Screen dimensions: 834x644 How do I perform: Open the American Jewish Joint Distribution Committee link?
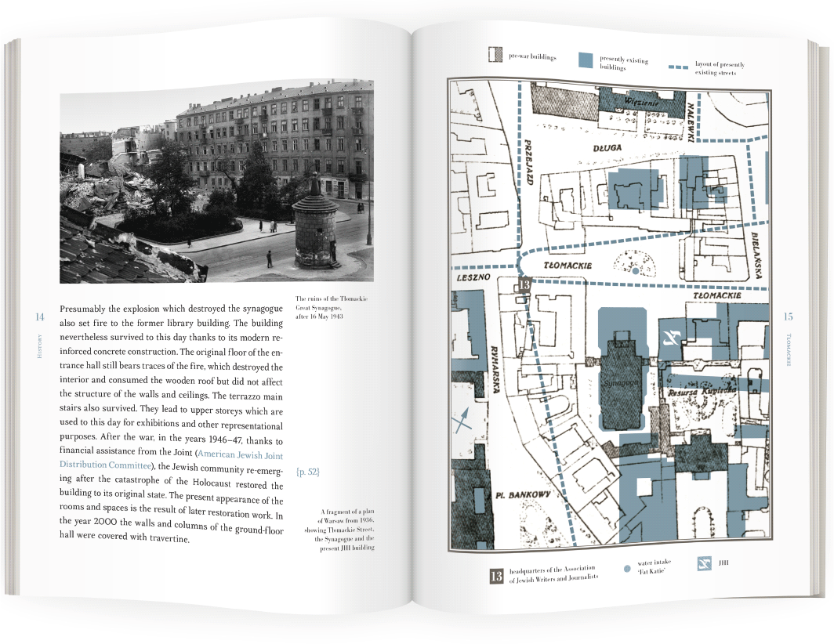point(171,459)
